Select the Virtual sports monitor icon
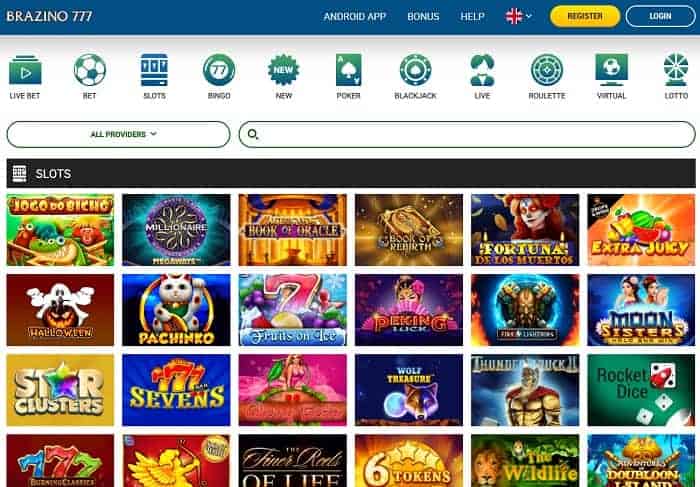 (x=612, y=70)
